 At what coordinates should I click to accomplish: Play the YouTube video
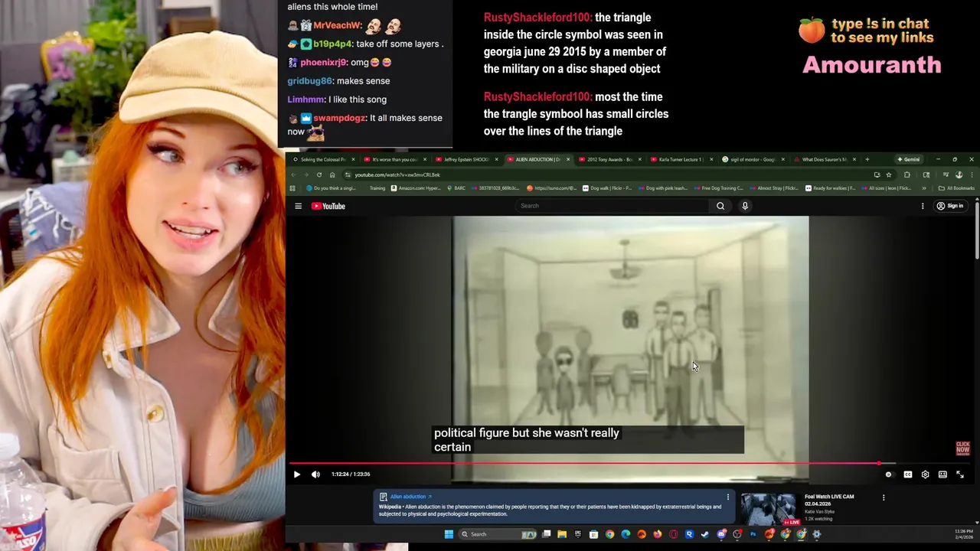[x=297, y=474]
